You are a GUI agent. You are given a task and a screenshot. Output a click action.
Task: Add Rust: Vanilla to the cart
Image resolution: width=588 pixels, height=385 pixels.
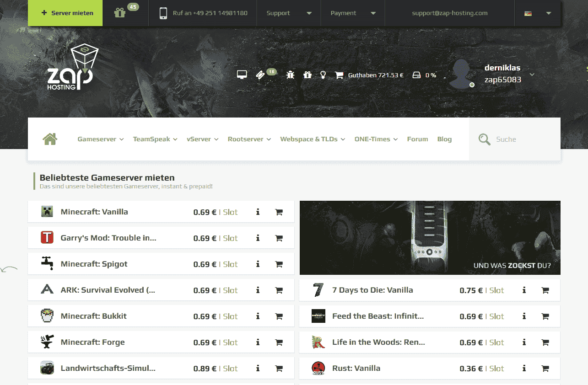(545, 368)
